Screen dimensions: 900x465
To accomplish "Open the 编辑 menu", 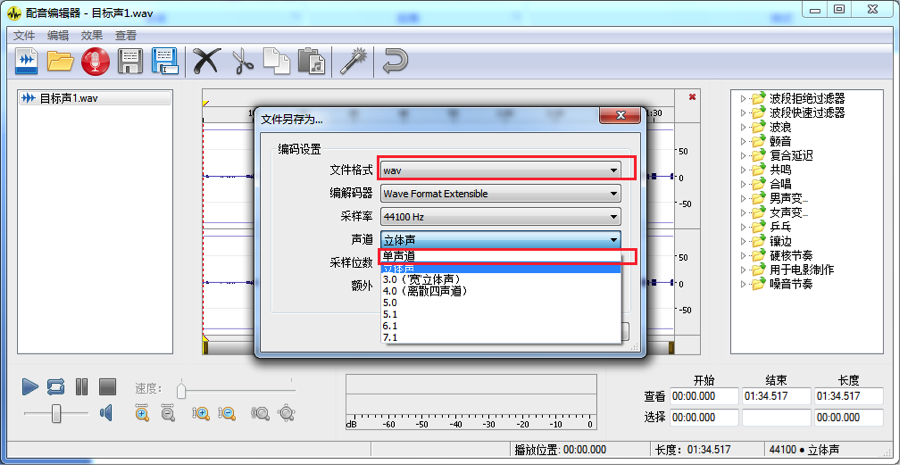I will [x=57, y=35].
